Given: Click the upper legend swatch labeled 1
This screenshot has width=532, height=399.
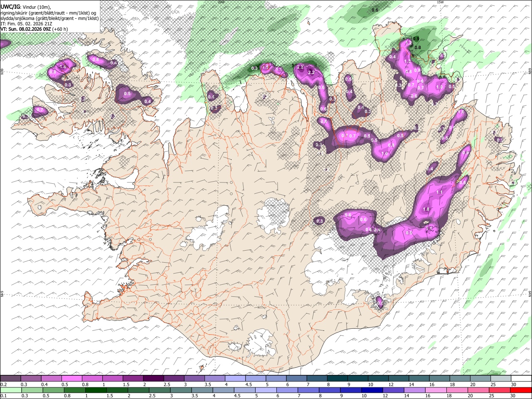Looking at the screenshot, I should coord(113,379).
